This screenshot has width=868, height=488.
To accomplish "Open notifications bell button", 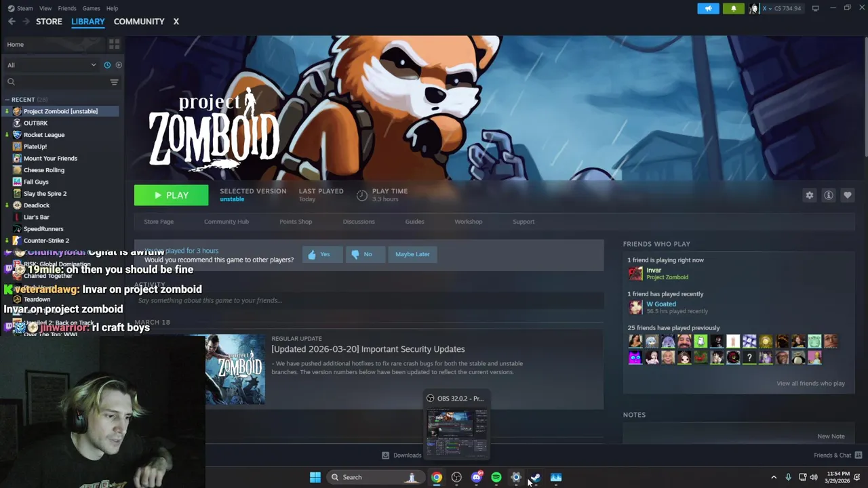I will (x=733, y=8).
